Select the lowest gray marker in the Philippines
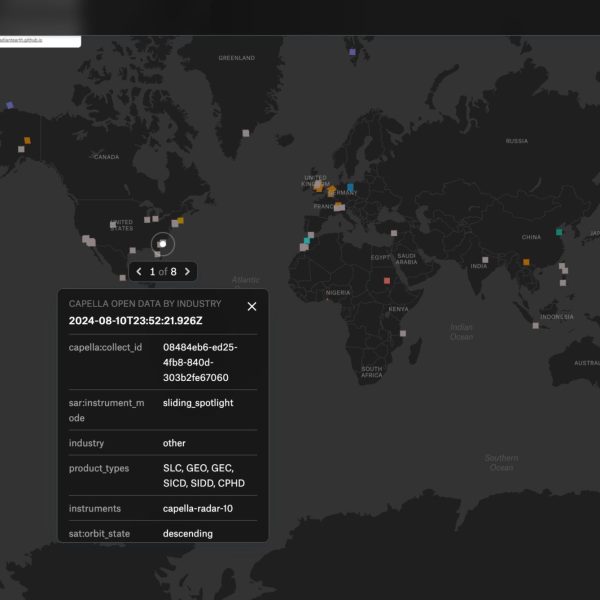Image resolution: width=600 pixels, height=600 pixels. pyautogui.click(x=563, y=283)
